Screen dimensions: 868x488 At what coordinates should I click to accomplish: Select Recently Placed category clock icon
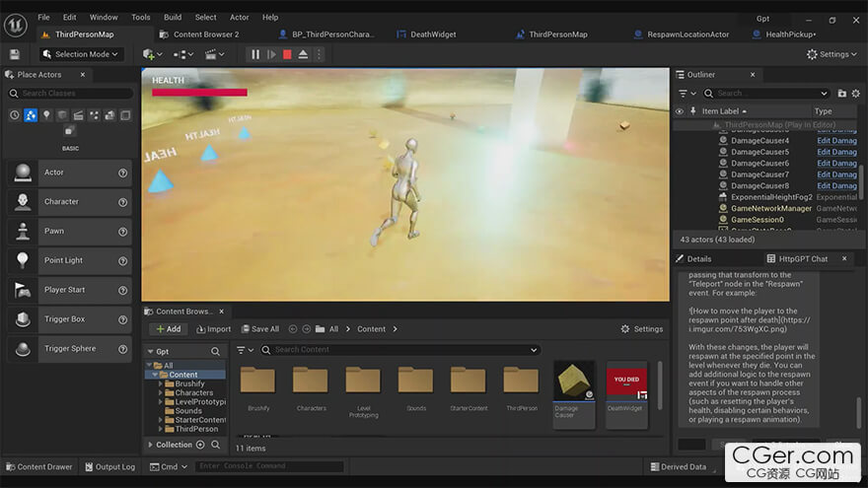[x=15, y=115]
